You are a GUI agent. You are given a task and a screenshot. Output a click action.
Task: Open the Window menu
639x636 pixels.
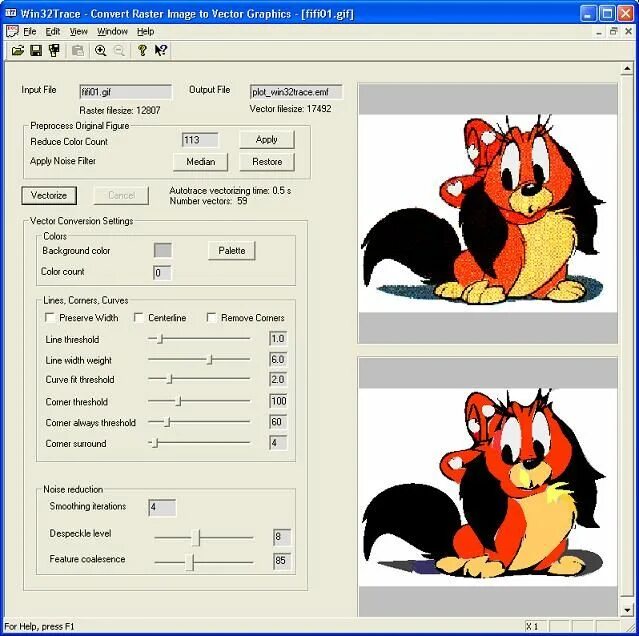click(112, 31)
